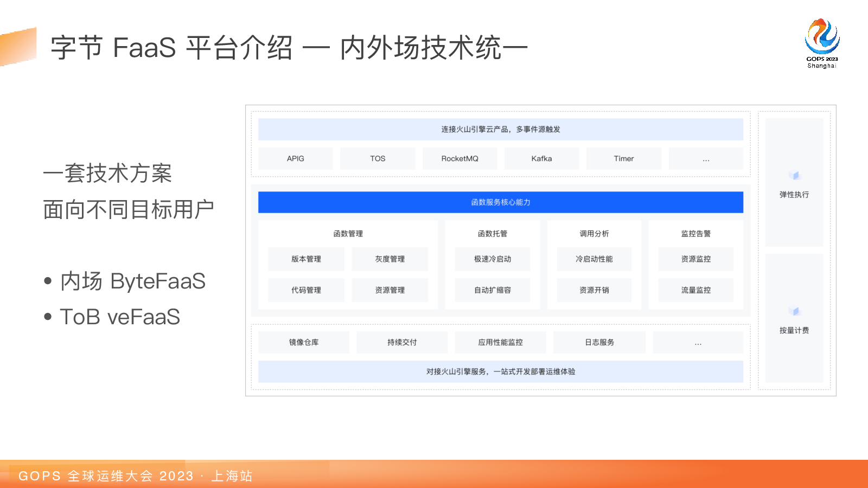Click the ellipsis box after 日志服务

click(698, 342)
